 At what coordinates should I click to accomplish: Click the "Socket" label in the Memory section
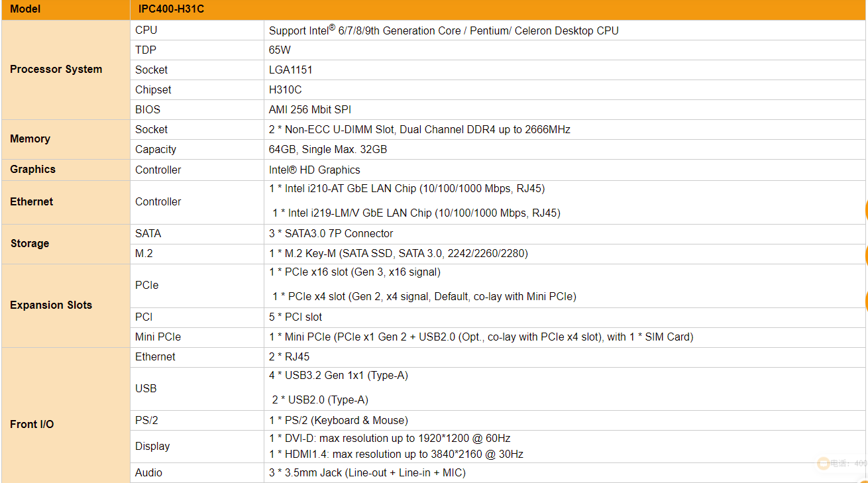[x=151, y=129]
